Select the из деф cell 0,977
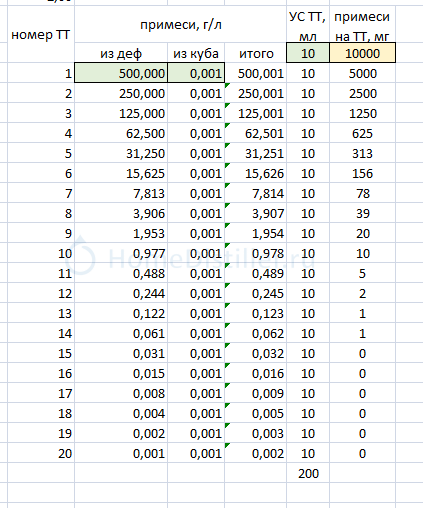Viewport: 423px width, 508px height. tap(121, 253)
